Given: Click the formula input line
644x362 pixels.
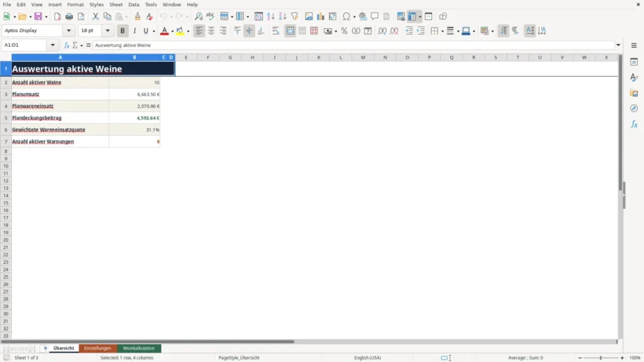Looking at the screenshot, I should 354,45.
